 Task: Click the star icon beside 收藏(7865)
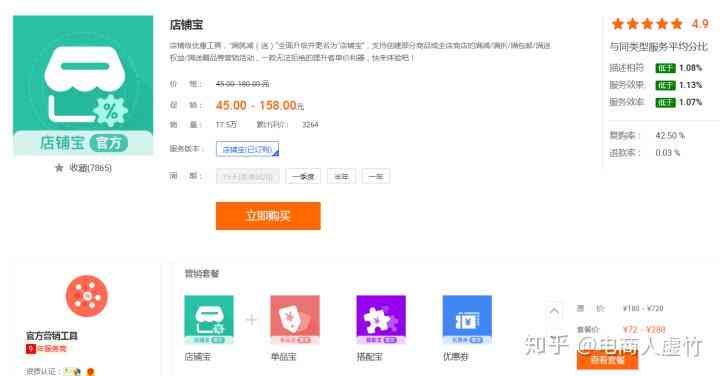[x=59, y=168]
